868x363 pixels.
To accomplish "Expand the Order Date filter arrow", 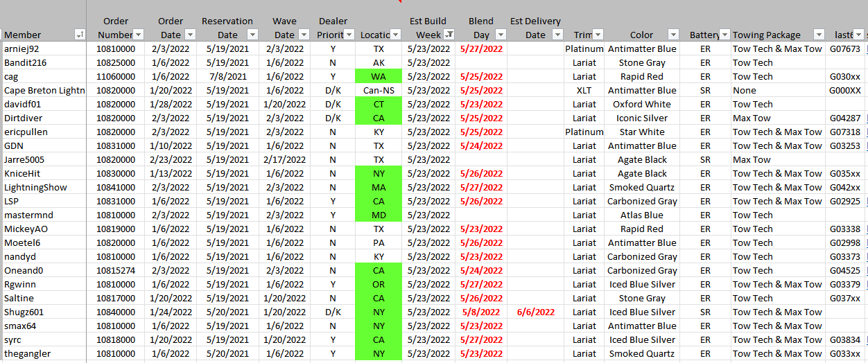I will [190, 35].
